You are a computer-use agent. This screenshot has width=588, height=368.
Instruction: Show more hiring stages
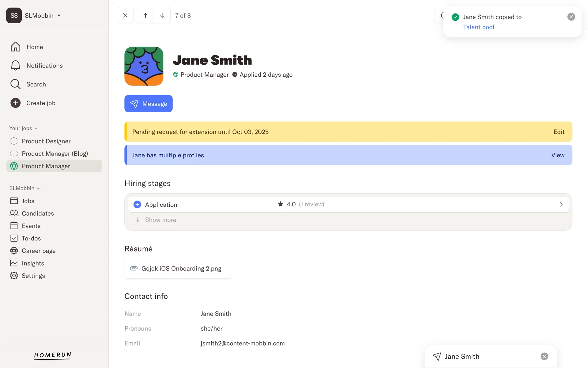[x=160, y=220]
